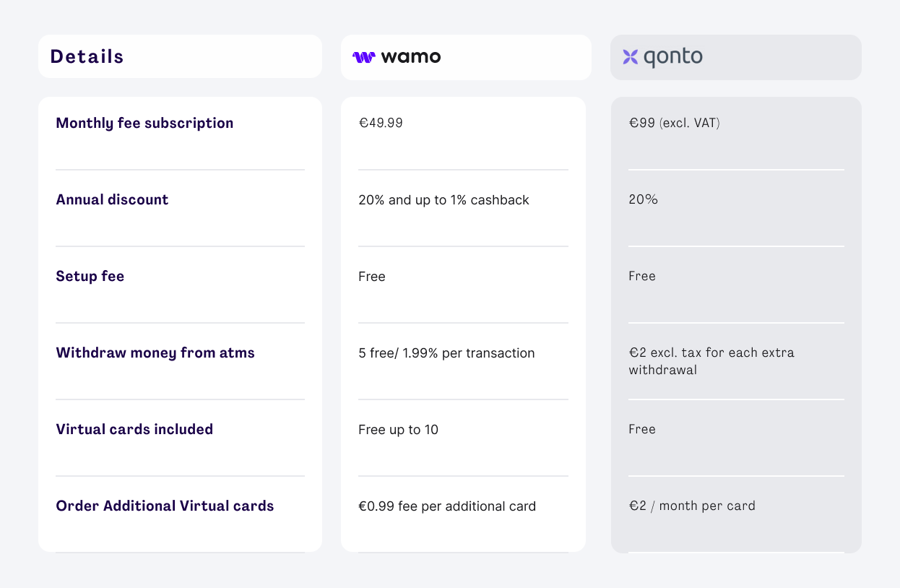This screenshot has height=588, width=900.
Task: Click qonto's €99 (excl. VAT) price
Action: coord(674,123)
